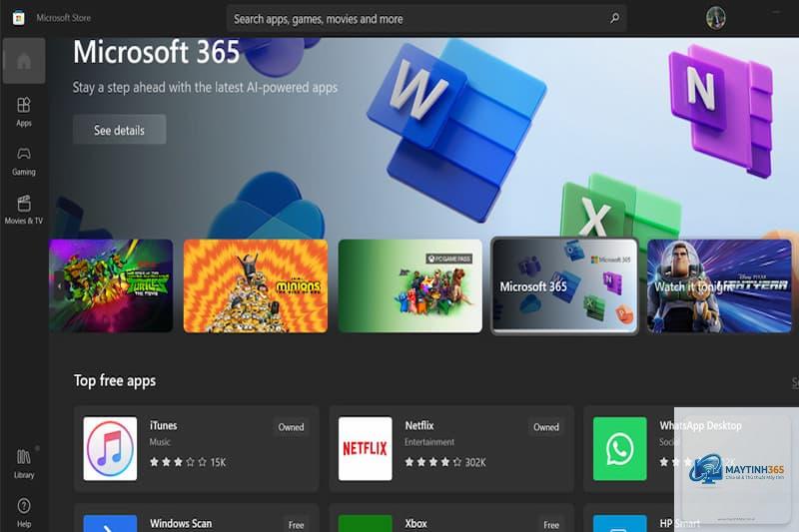Click the Owned badge on Netflix
The height and width of the screenshot is (532, 799).
coord(545,427)
